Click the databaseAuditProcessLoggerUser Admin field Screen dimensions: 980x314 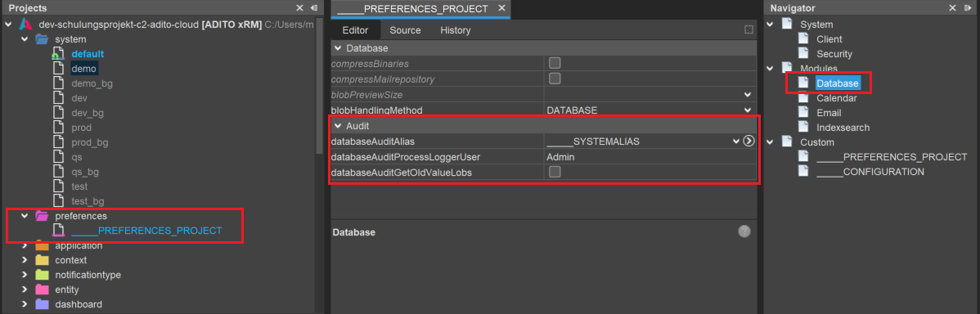pyautogui.click(x=650, y=157)
